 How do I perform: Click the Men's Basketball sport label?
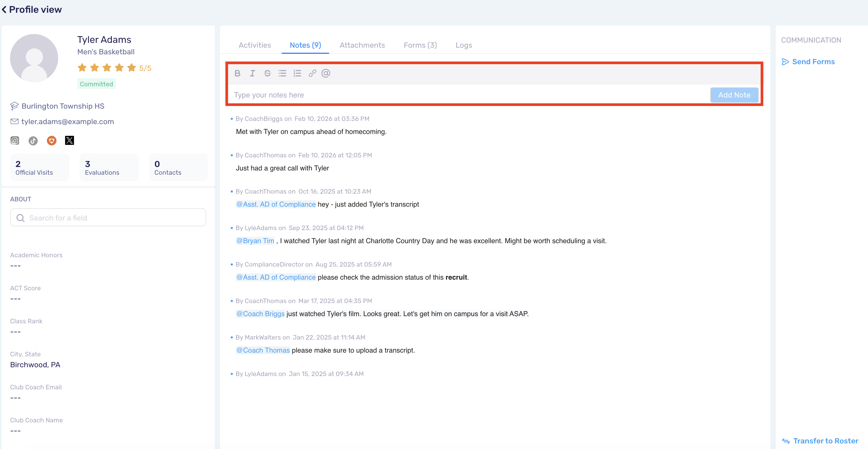[106, 52]
